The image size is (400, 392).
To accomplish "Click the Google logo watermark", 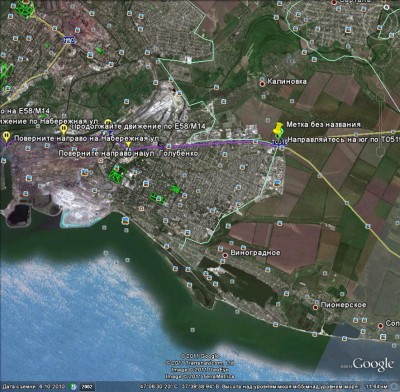I will [373, 364].
